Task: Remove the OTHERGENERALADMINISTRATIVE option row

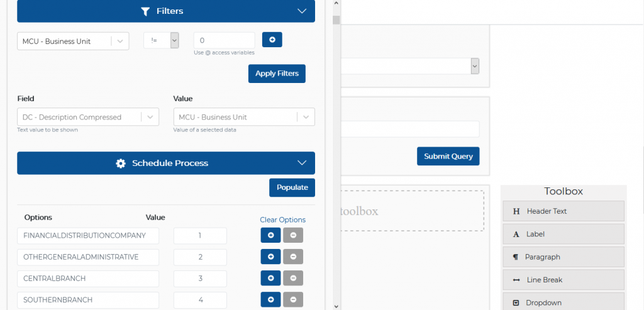Action: [293, 257]
